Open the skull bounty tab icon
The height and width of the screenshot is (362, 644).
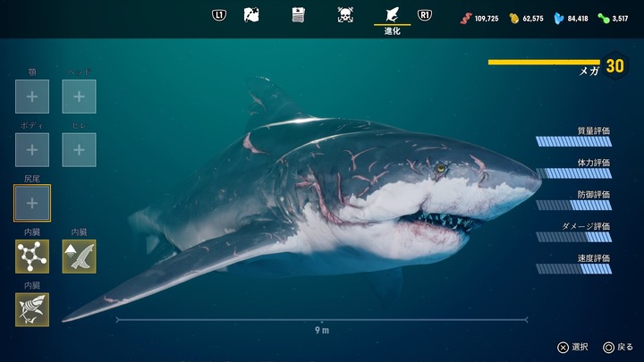point(345,15)
